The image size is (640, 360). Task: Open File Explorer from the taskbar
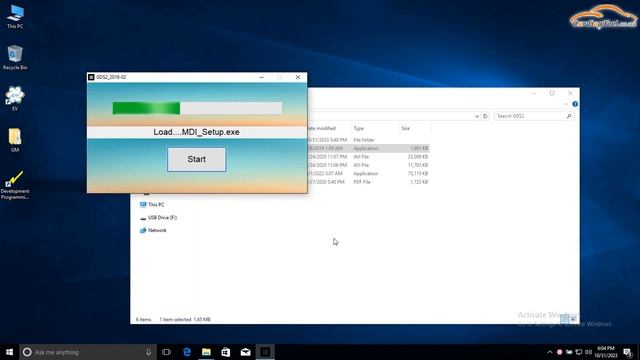point(206,352)
